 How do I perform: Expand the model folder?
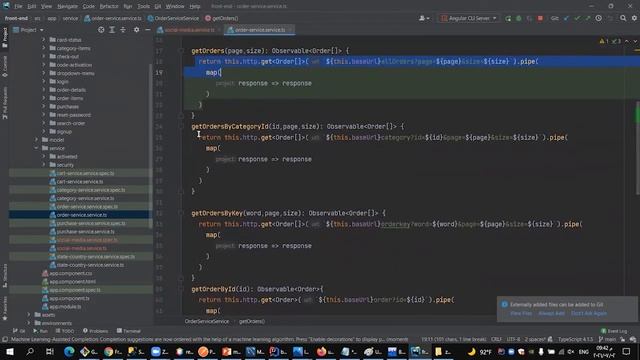click(x=36, y=140)
